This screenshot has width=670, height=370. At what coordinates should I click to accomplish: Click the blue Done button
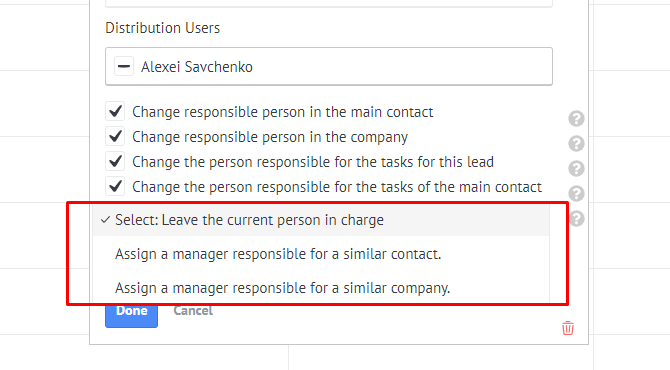pyautogui.click(x=131, y=315)
